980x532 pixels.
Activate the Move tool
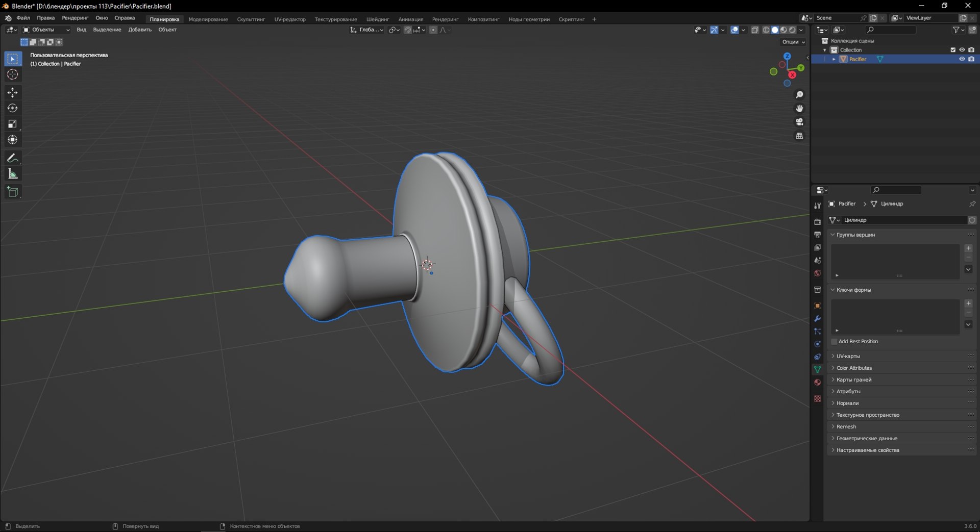point(13,92)
